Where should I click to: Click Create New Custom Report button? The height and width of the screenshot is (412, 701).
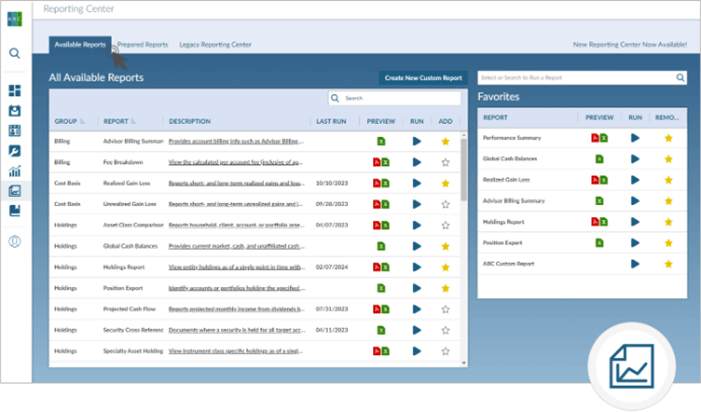pyautogui.click(x=423, y=77)
